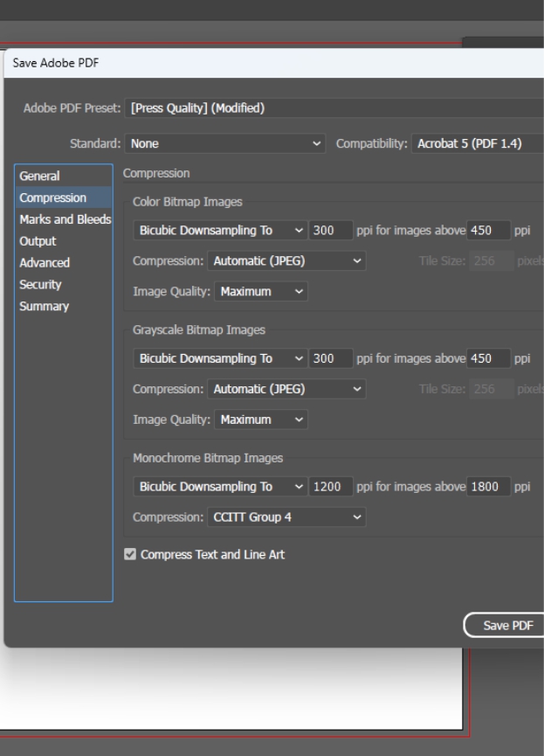544x756 pixels.
Task: Open the Compatibility dropdown
Action: 474,143
